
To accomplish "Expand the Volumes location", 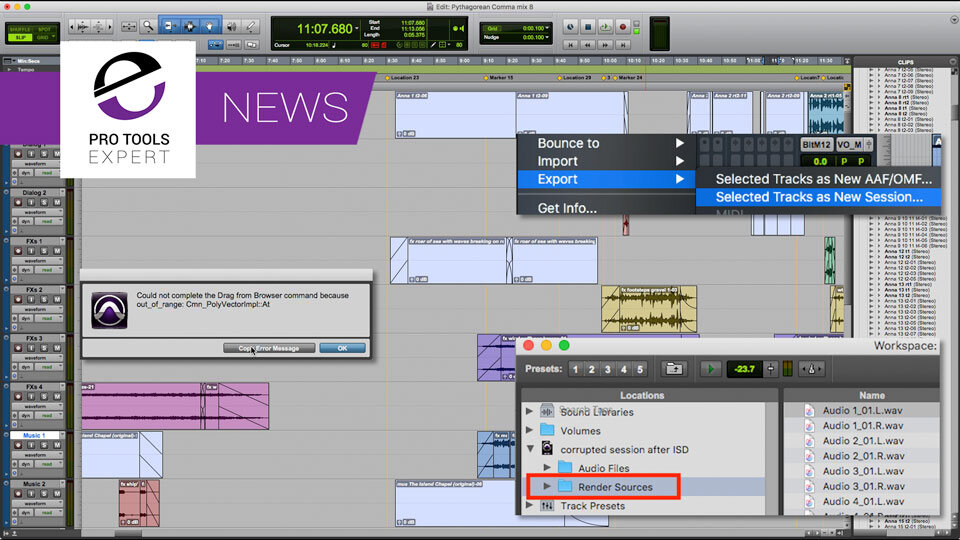I will tap(530, 430).
